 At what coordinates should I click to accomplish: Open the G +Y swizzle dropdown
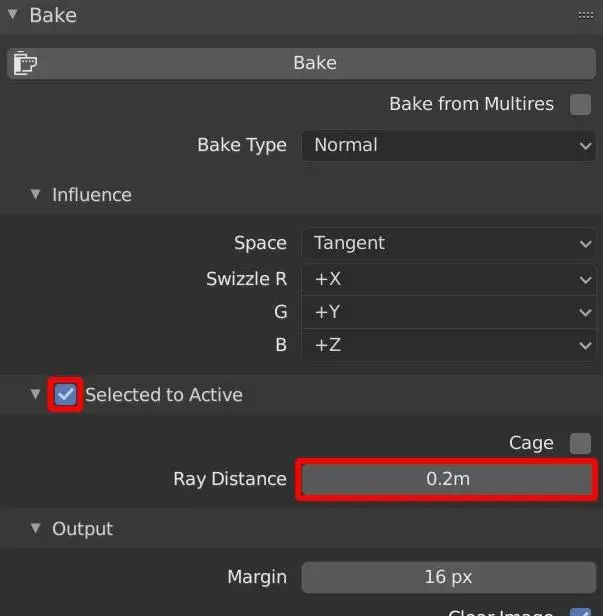click(x=448, y=312)
